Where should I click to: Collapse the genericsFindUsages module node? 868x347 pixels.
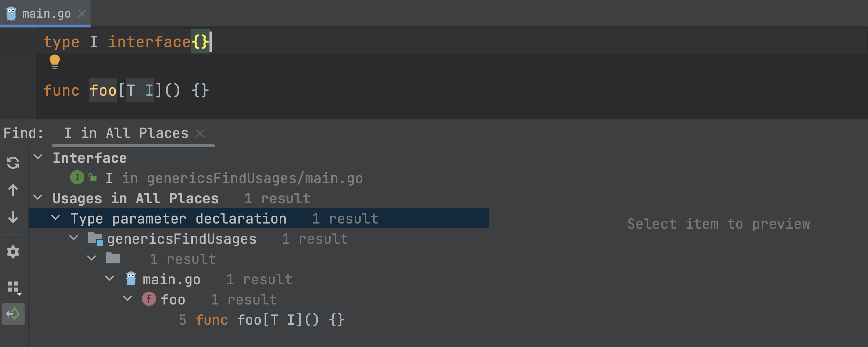pyautogui.click(x=73, y=238)
